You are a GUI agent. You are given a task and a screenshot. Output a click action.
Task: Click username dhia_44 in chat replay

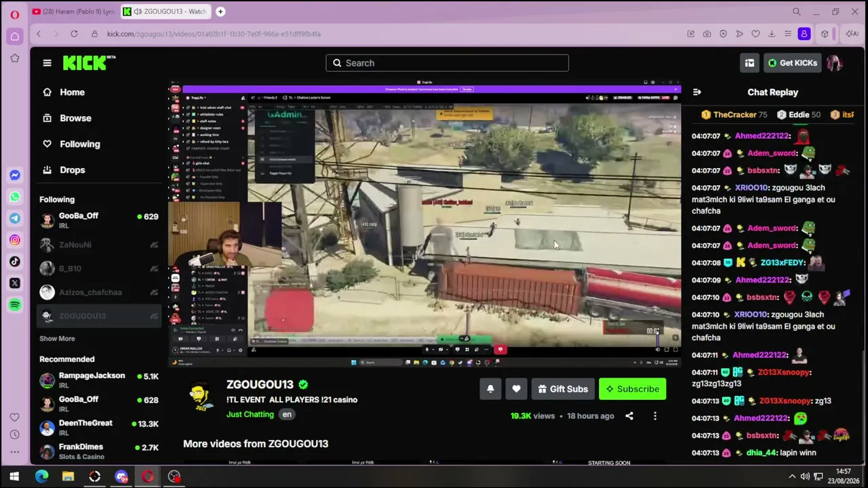pyautogui.click(x=762, y=453)
